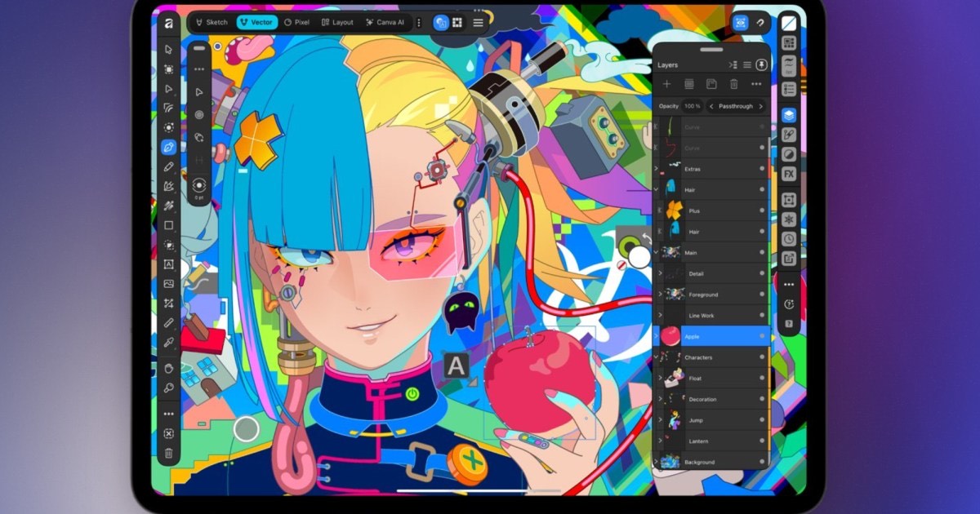The height and width of the screenshot is (514, 980).
Task: Select the Zoom magnifier tool
Action: [x=169, y=388]
